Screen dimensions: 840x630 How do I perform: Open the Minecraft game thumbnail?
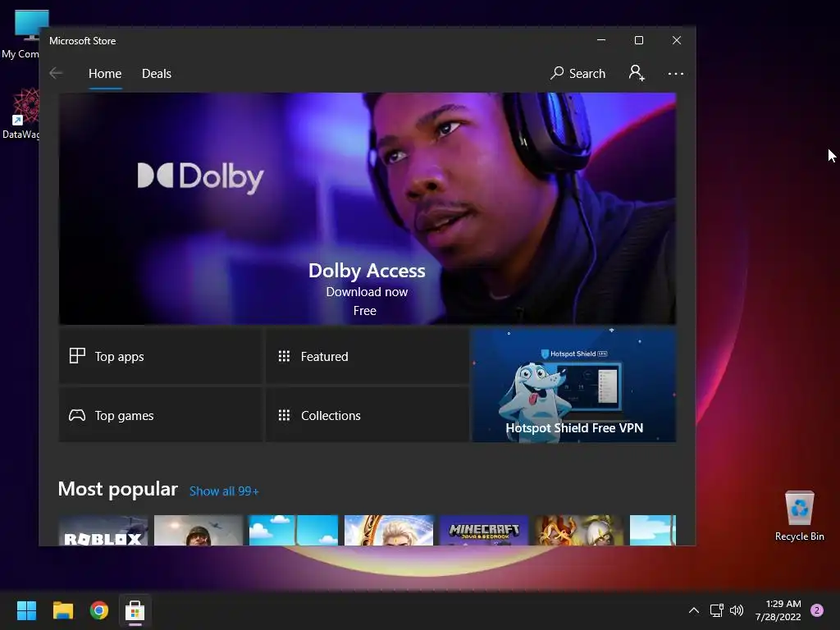(484, 531)
